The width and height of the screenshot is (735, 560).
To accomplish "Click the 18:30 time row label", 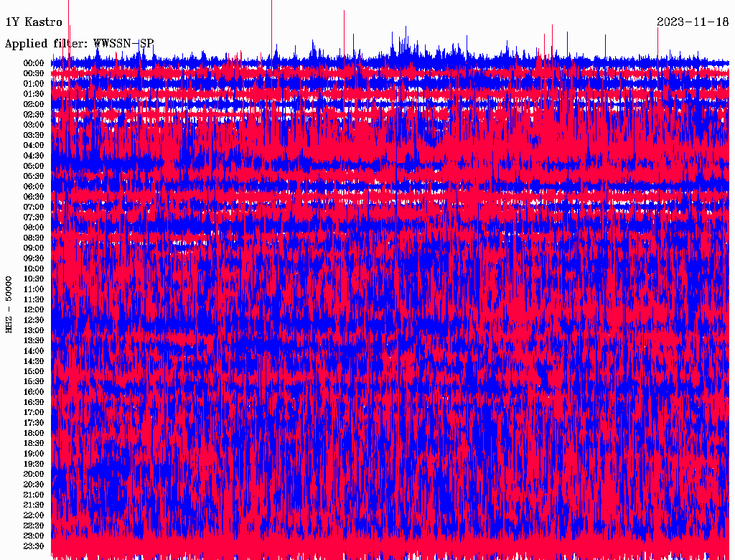I will point(34,444).
